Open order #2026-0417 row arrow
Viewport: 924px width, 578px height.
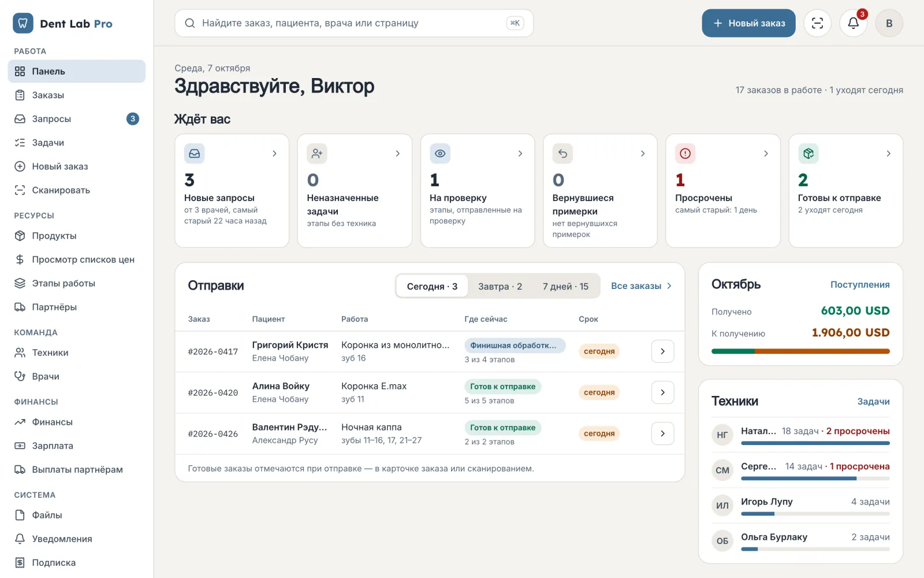click(x=662, y=351)
